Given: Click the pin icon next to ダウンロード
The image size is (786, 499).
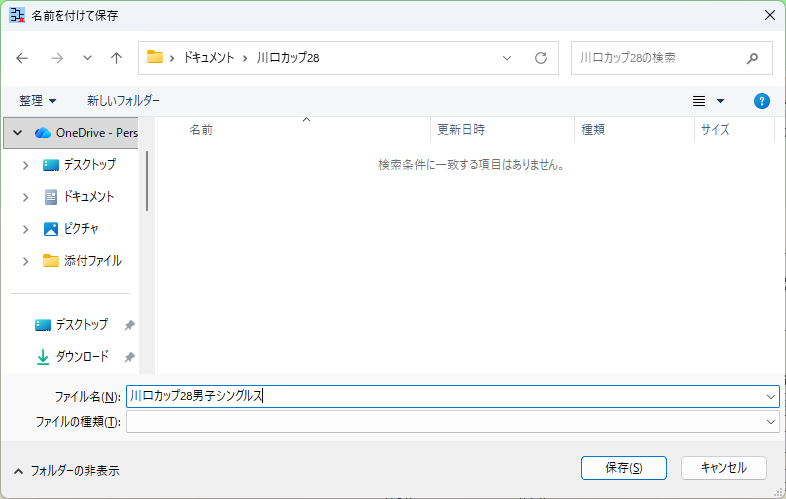Looking at the screenshot, I should pos(129,357).
